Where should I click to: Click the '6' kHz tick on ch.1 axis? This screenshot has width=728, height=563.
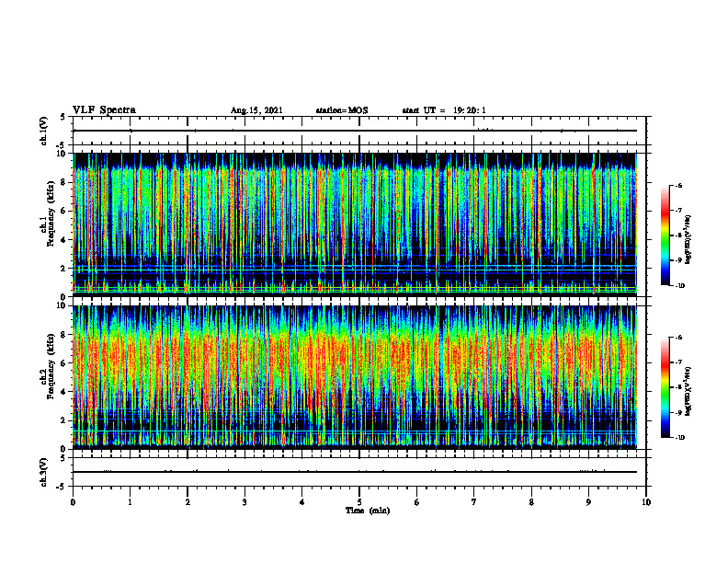64,211
